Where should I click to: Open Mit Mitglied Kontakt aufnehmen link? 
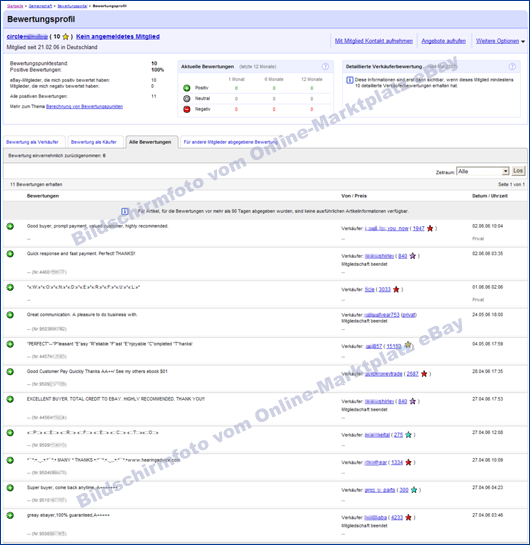click(x=374, y=41)
